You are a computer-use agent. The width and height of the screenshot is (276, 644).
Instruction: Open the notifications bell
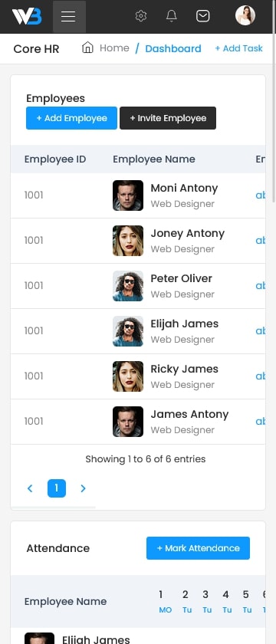point(171,16)
